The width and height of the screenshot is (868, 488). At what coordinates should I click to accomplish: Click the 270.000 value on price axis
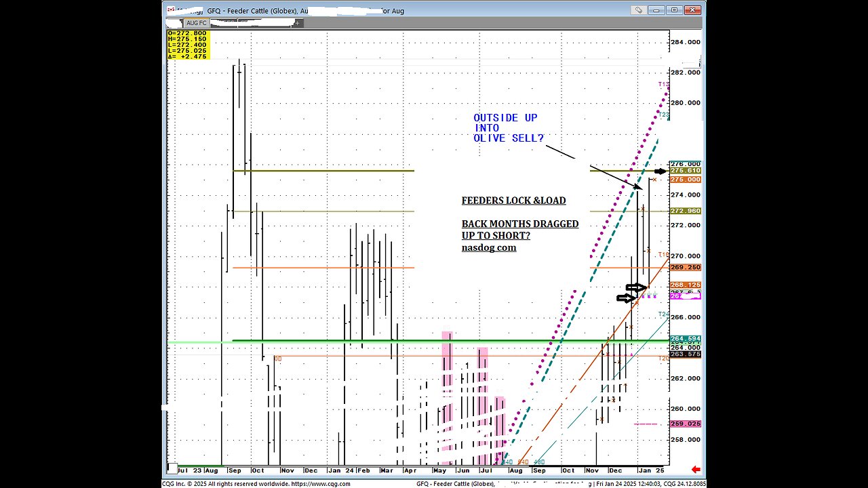686,256
